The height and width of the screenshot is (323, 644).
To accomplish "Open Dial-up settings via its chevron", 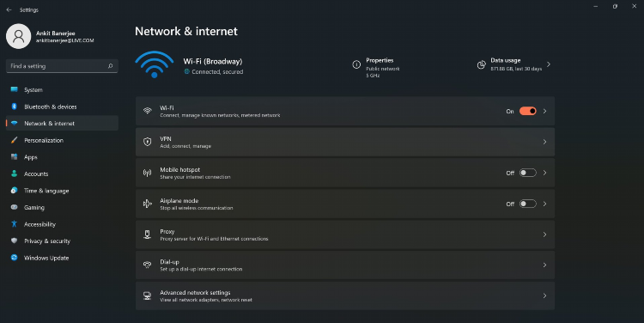I will tap(545, 265).
